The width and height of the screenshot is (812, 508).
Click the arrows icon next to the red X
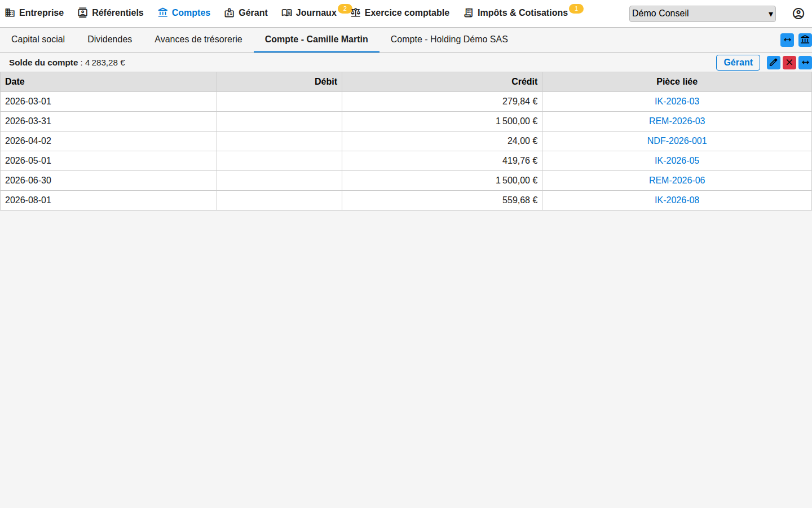(805, 63)
